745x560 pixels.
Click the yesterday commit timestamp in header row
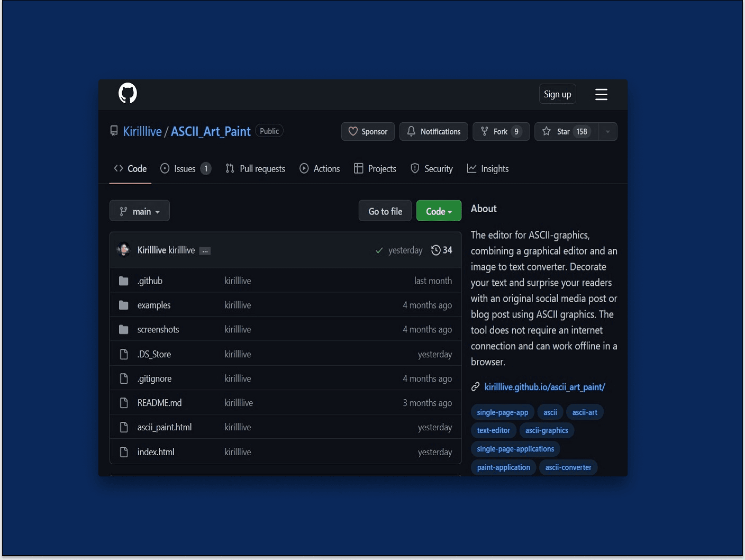coord(405,250)
